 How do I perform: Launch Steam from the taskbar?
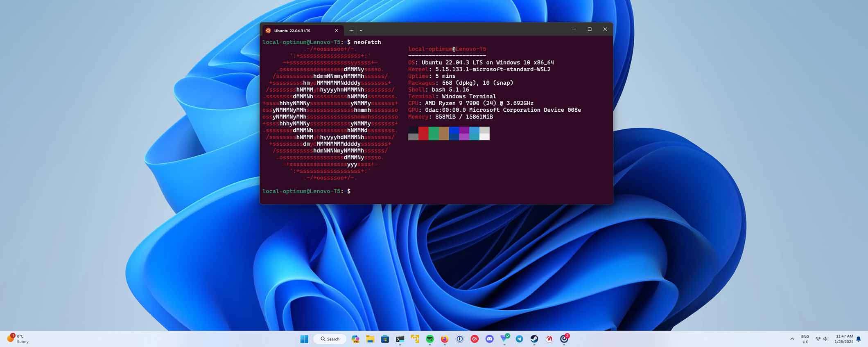(x=534, y=339)
